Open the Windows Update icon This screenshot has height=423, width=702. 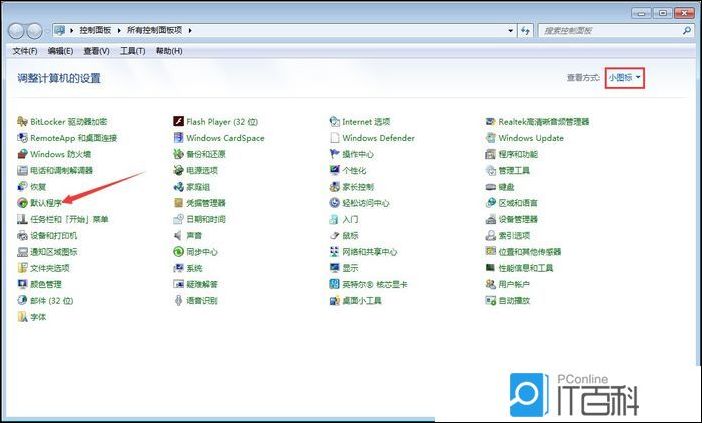pyautogui.click(x=491, y=138)
